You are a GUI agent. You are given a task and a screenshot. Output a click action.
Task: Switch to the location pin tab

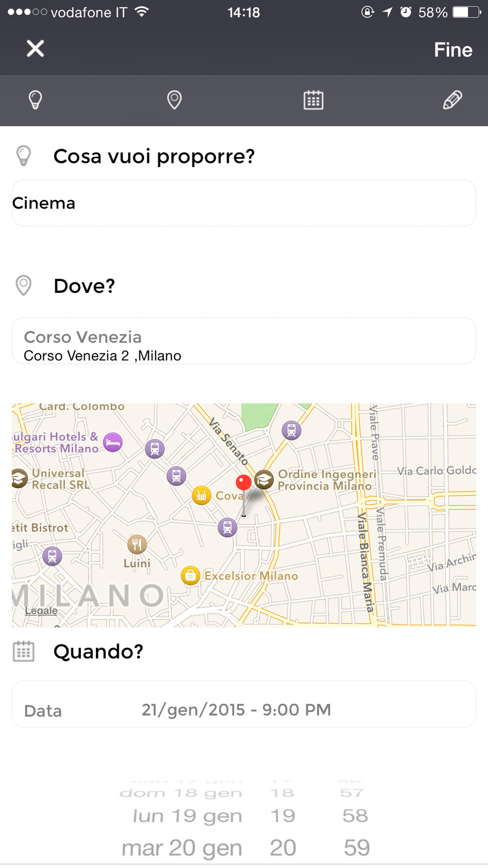[174, 100]
